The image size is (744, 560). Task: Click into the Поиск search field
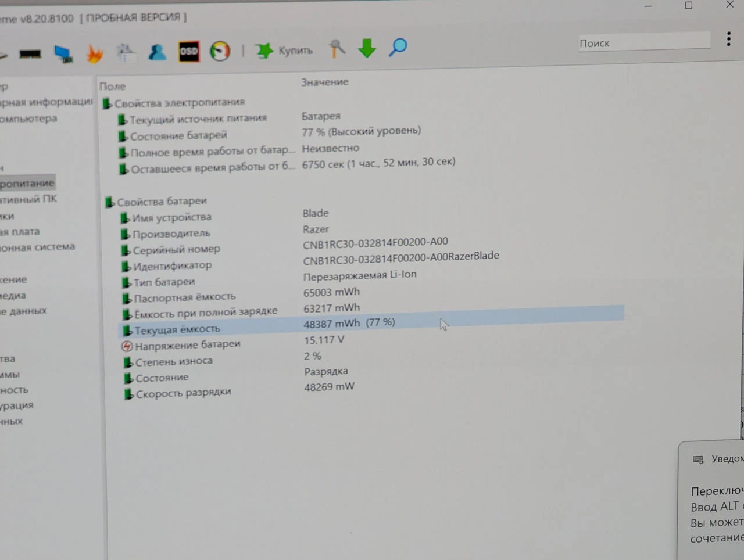[643, 42]
